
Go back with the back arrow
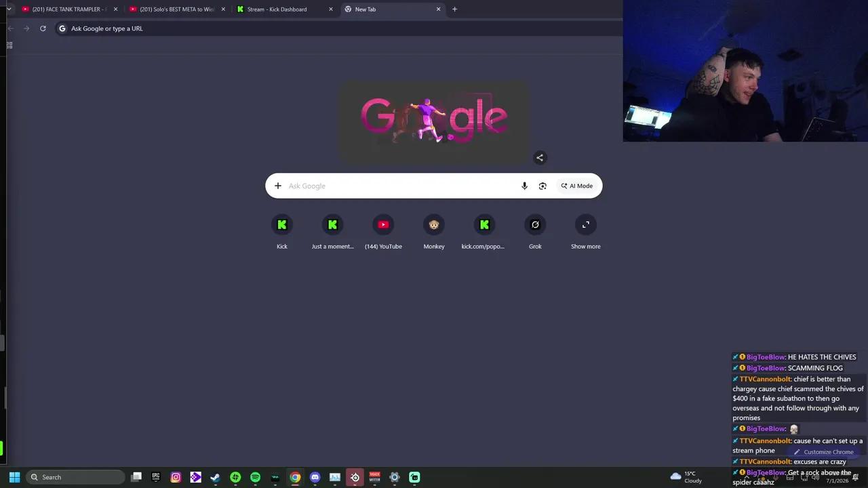click(10, 28)
